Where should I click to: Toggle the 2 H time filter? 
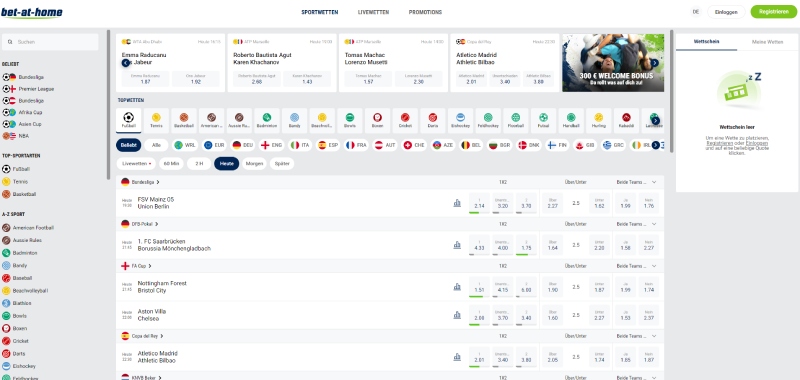199,164
